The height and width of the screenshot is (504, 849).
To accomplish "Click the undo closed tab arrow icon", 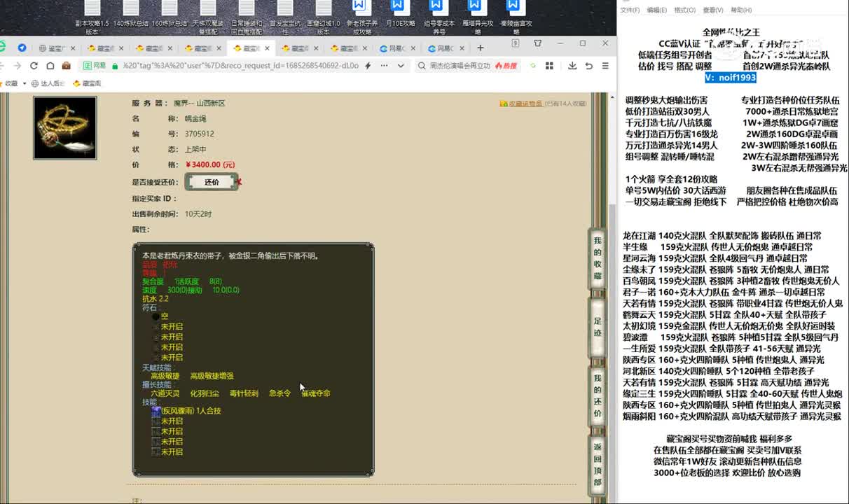I will pos(588,66).
